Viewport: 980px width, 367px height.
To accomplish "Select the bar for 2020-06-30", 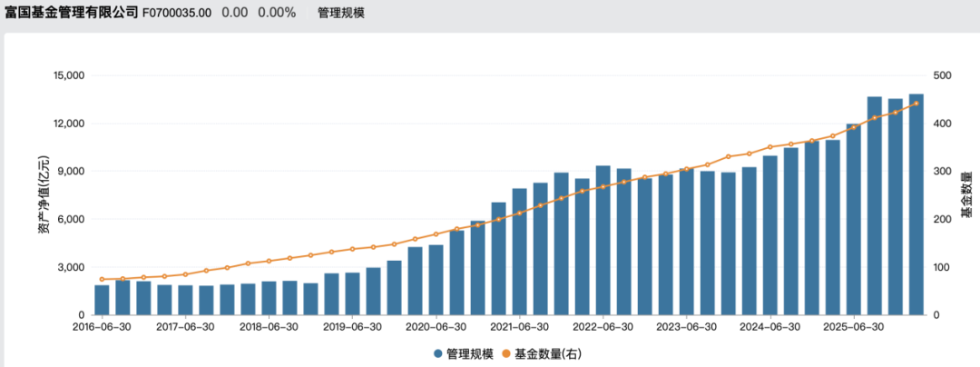I will coord(436,280).
